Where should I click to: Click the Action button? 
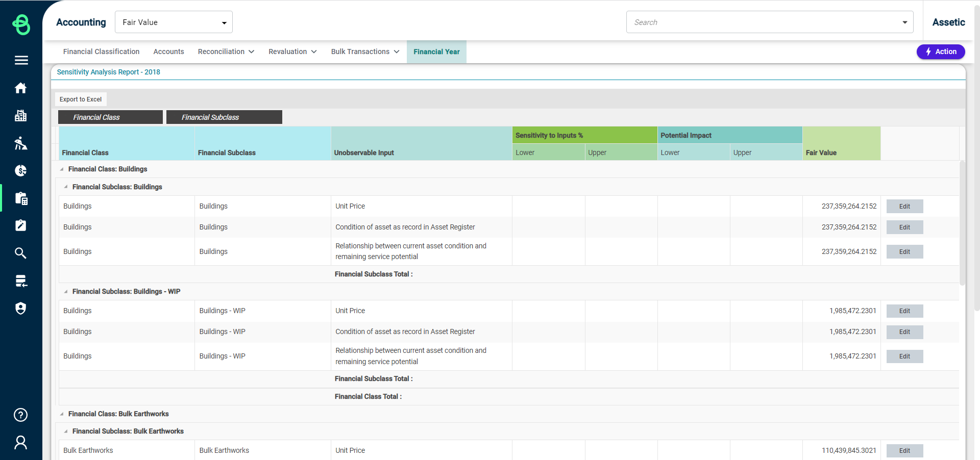[x=941, y=52]
